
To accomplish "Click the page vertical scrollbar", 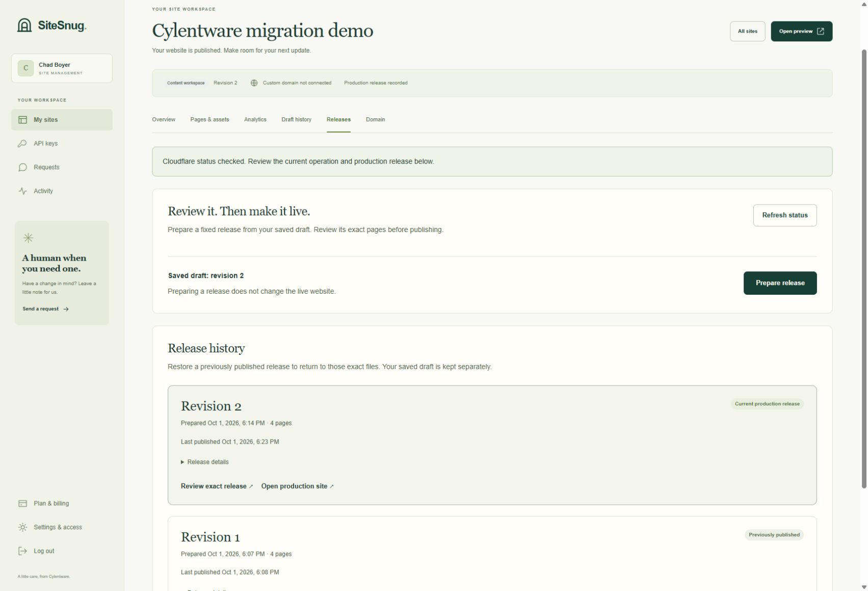I will 864,269.
